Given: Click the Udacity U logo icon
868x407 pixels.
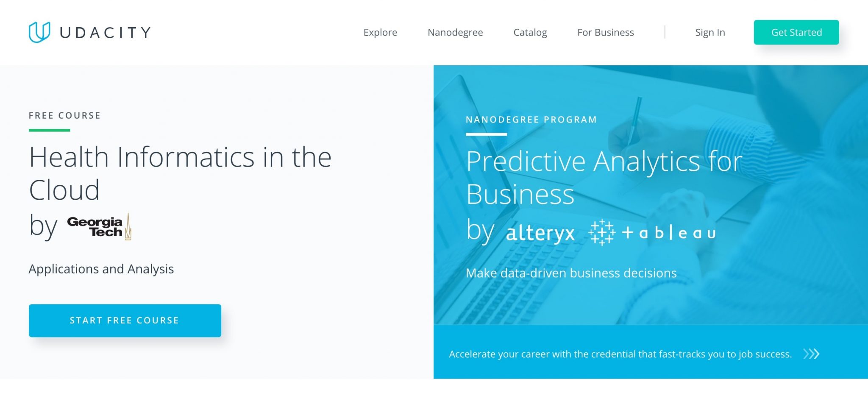Looking at the screenshot, I should 39,32.
